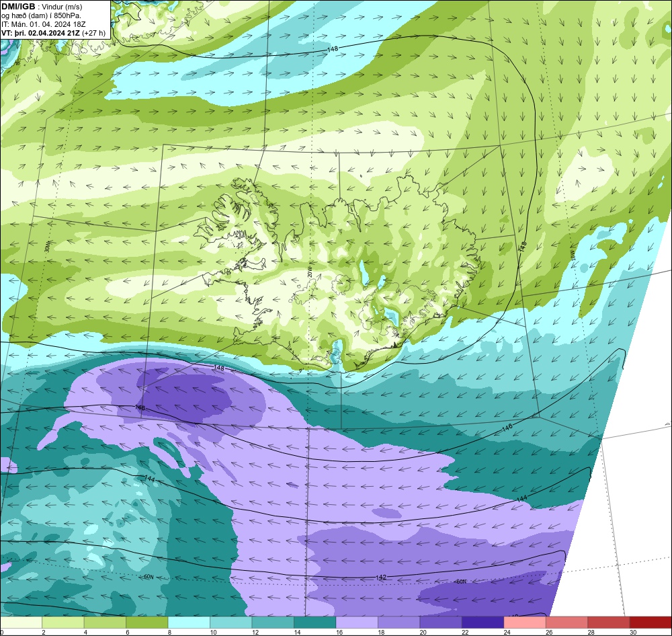
Task: Click the western "60N" latitude label
Action: [149, 577]
